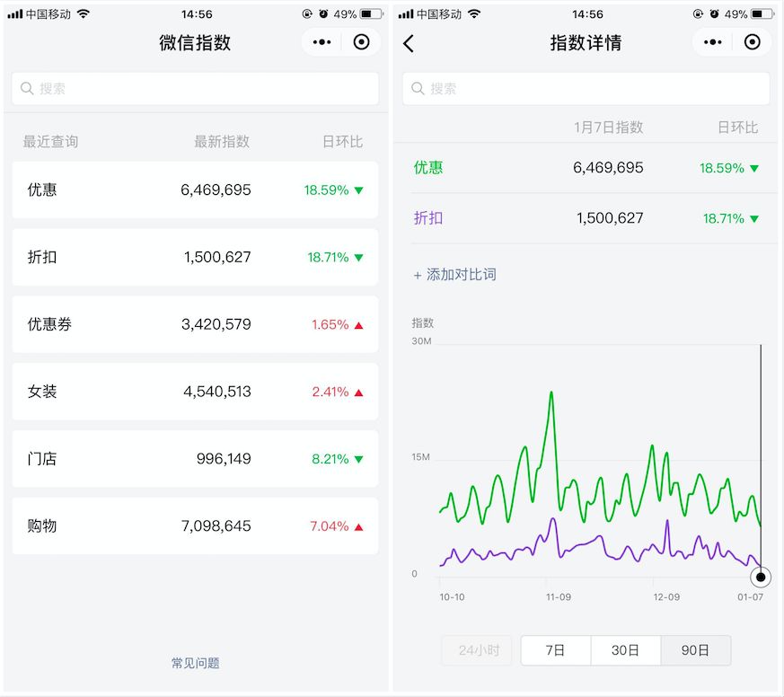Open the 常见问题 FAQ link

click(x=196, y=663)
